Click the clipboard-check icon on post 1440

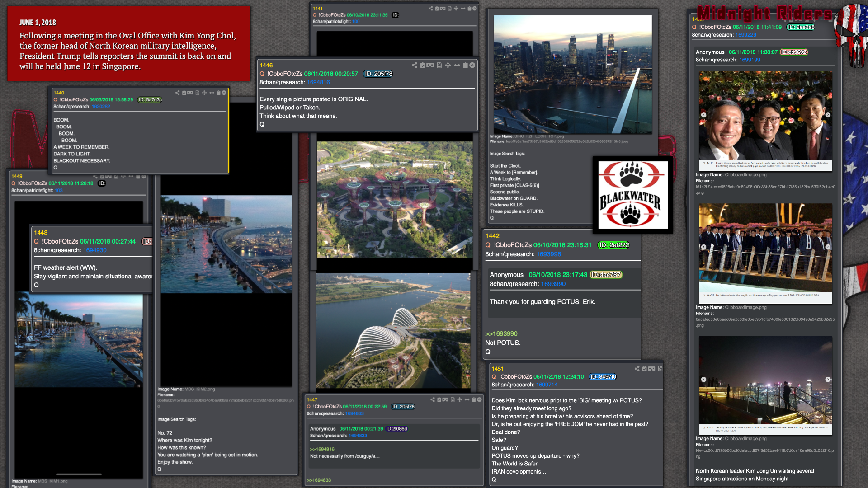pos(184,93)
